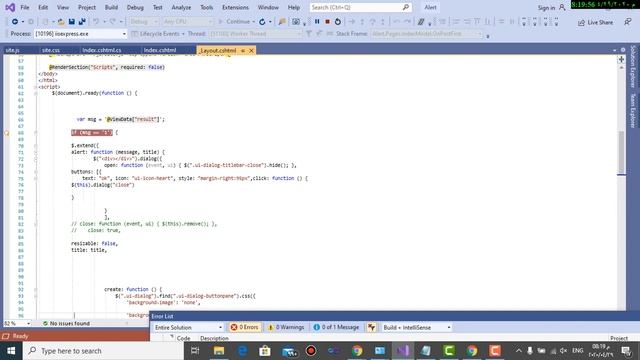The height and width of the screenshot is (360, 640).
Task: Click the red Stop Debugging icon
Action: click(327, 22)
